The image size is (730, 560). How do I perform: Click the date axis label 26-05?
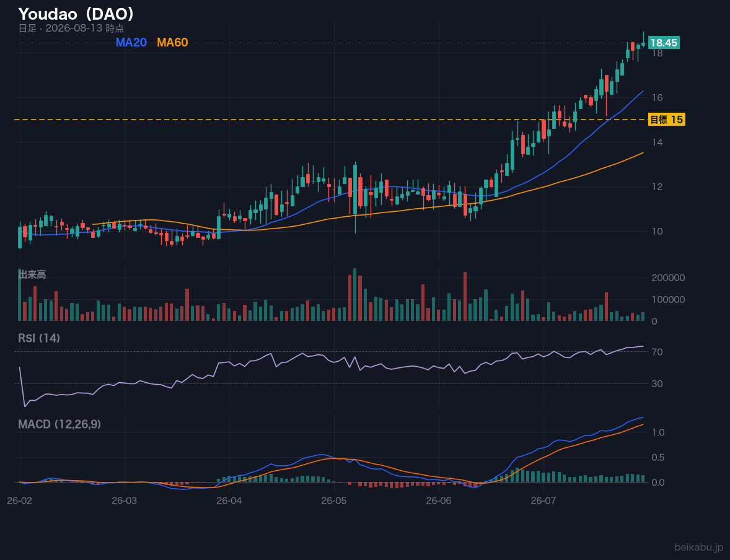(334, 501)
